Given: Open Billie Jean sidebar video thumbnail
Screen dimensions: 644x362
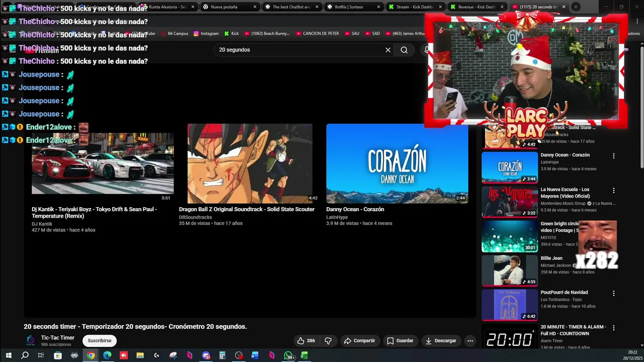Looking at the screenshot, I should pyautogui.click(x=510, y=270).
